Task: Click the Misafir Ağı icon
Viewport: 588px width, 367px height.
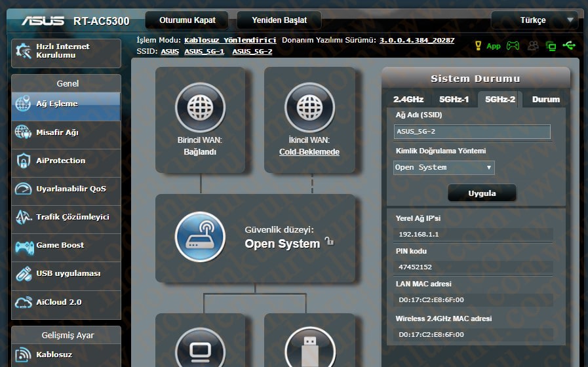Action: pos(23,132)
